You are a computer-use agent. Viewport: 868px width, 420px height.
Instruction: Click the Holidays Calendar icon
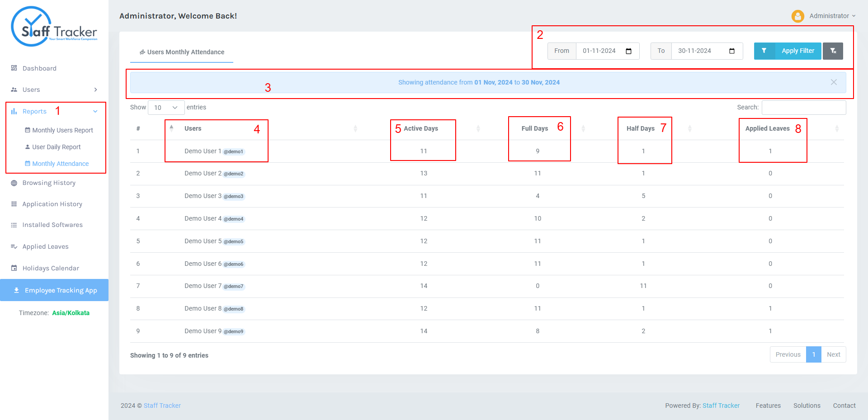point(14,268)
